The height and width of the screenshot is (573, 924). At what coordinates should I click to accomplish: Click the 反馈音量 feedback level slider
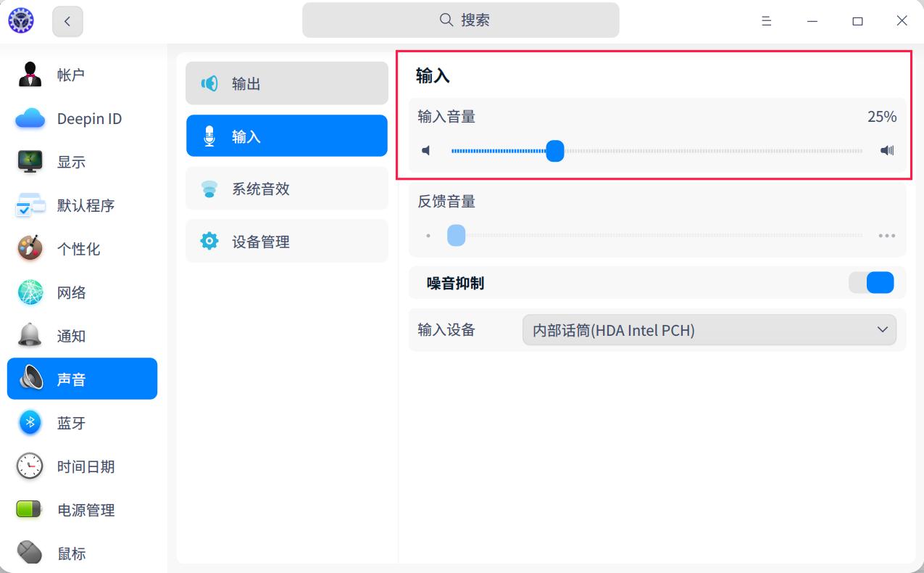tap(657, 235)
